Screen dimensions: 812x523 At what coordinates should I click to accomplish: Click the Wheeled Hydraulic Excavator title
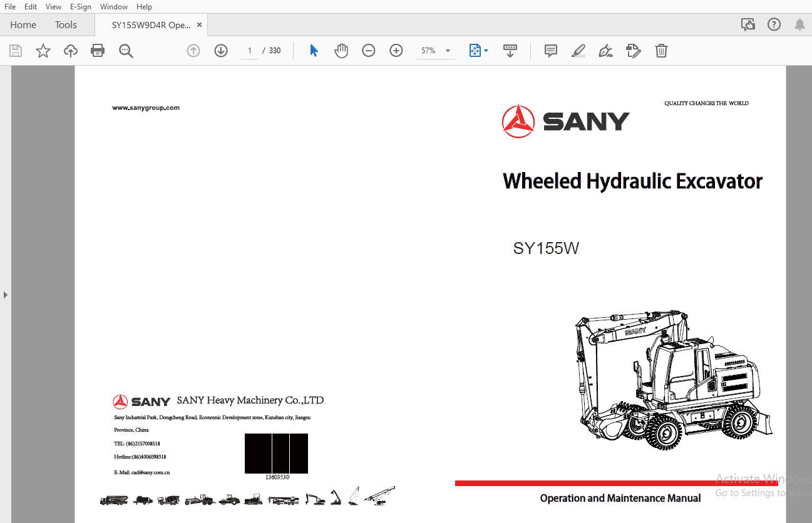tap(632, 181)
